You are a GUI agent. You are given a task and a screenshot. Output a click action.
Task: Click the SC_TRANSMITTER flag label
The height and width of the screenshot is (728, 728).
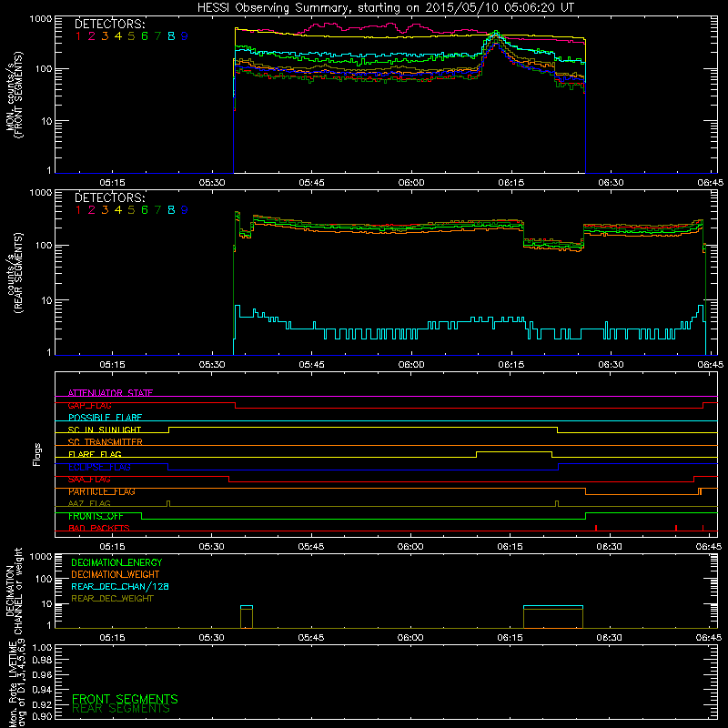(106, 442)
